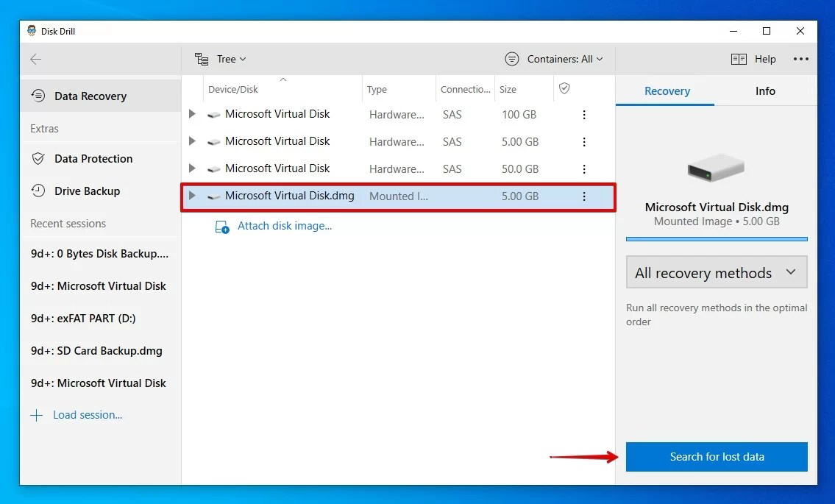The width and height of the screenshot is (835, 504).
Task: Select the Recovery tab
Action: point(666,90)
